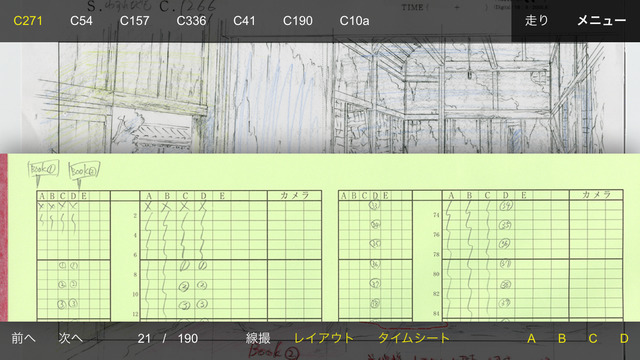The width and height of the screenshot is (640, 360).
Task: Tap the yellow timesheet image
Action: point(320,238)
